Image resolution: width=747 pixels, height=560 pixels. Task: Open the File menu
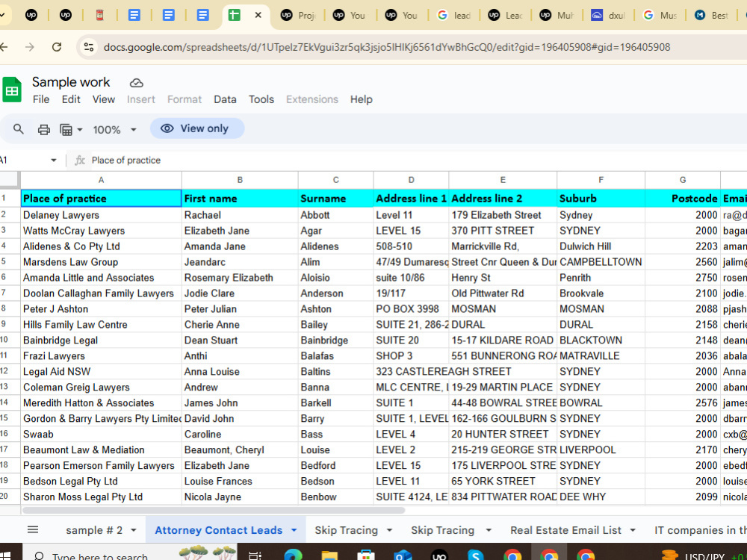[x=41, y=99]
